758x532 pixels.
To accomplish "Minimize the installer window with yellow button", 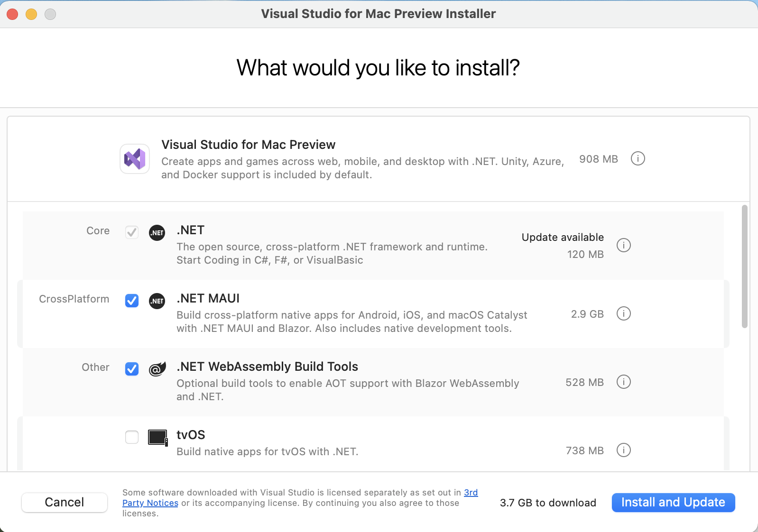I will [x=31, y=14].
